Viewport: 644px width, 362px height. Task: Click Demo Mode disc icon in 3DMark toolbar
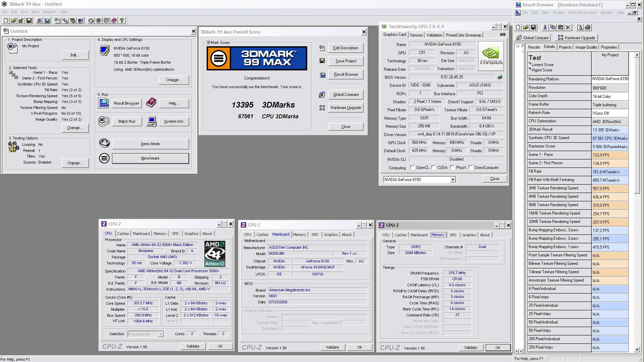(x=91, y=20)
